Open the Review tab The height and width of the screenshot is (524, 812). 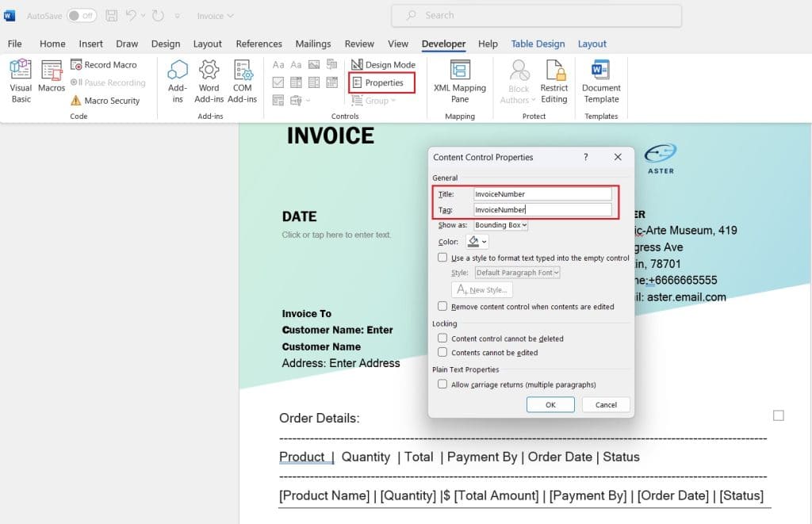(359, 44)
